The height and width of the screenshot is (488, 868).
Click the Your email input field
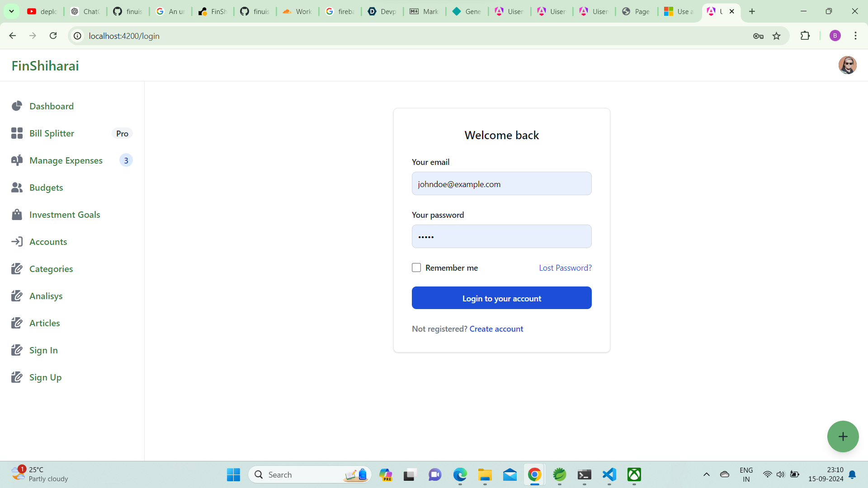click(501, 184)
